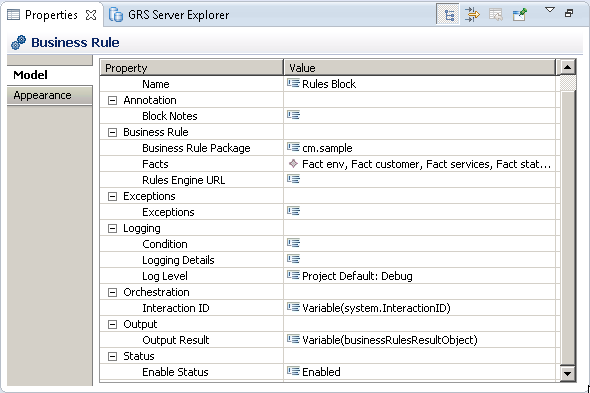Select Variable(businessRulesResultObject) value
The image size is (590, 393).
[390, 340]
